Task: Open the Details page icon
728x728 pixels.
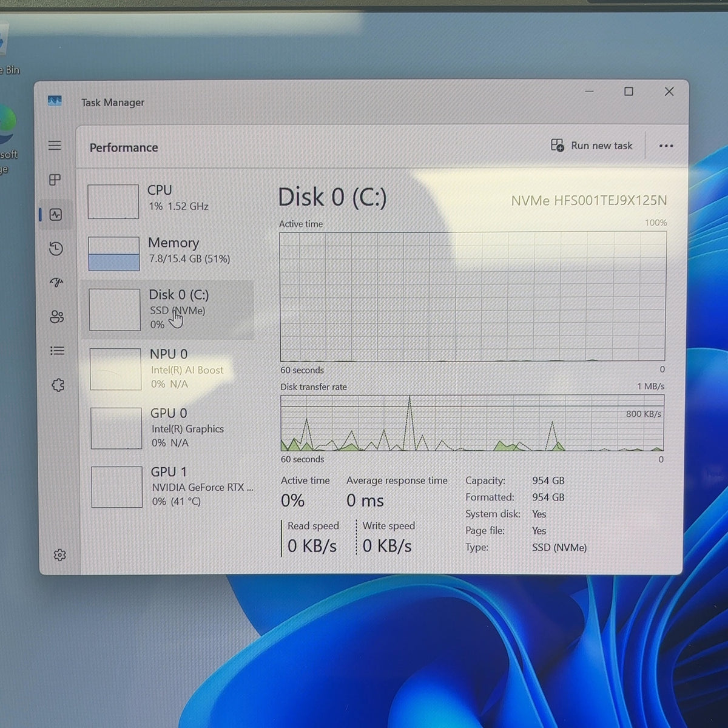Action: click(57, 351)
